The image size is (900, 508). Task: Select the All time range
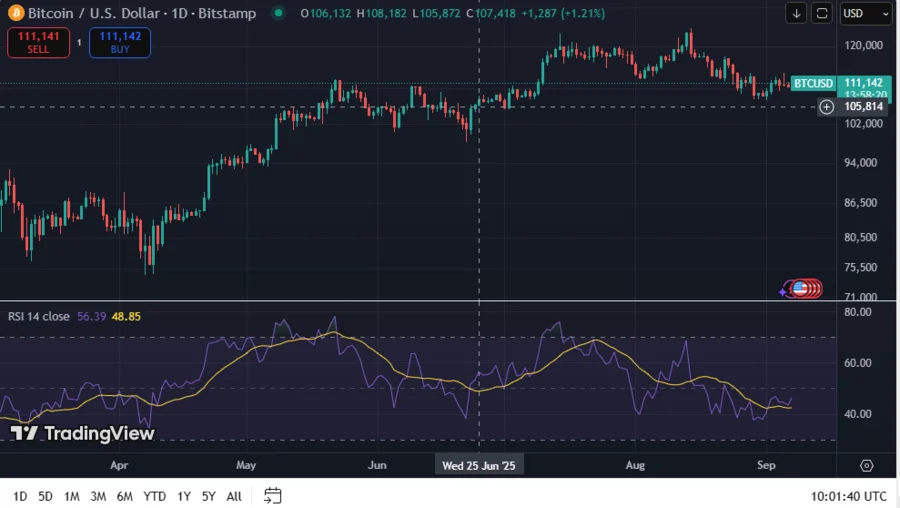(234, 496)
